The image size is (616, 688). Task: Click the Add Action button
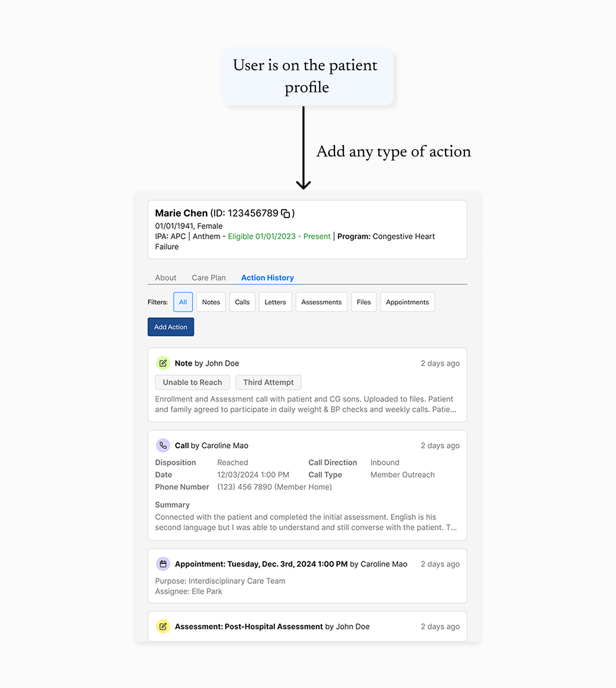[x=171, y=327]
